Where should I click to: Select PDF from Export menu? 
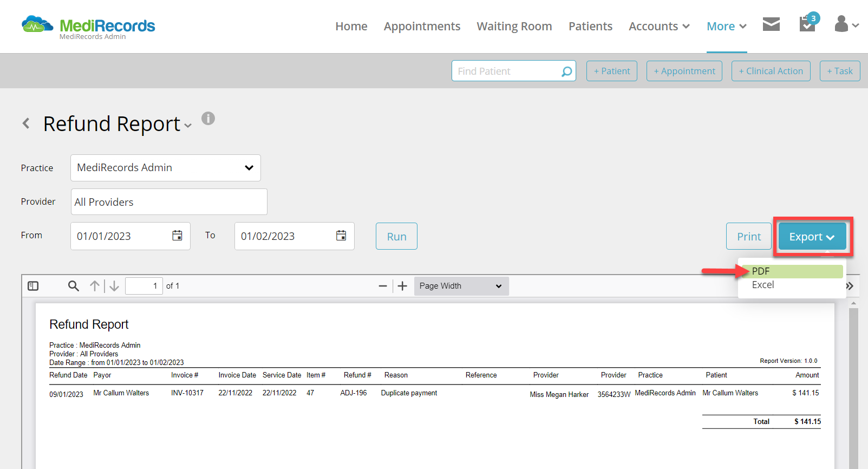pyautogui.click(x=792, y=271)
